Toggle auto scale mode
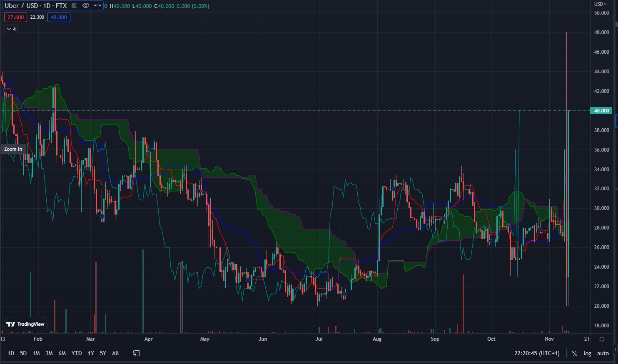Image resolution: width=618 pixels, height=364 pixels. [603, 353]
